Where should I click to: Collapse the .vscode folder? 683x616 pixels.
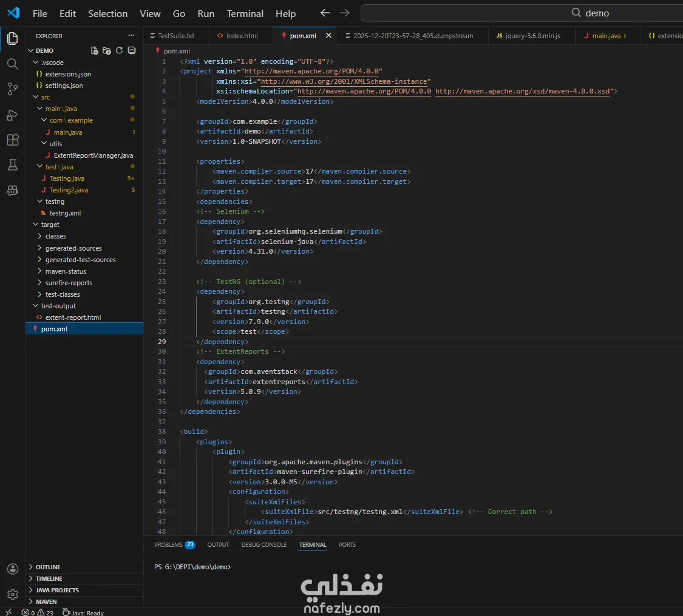click(x=35, y=63)
